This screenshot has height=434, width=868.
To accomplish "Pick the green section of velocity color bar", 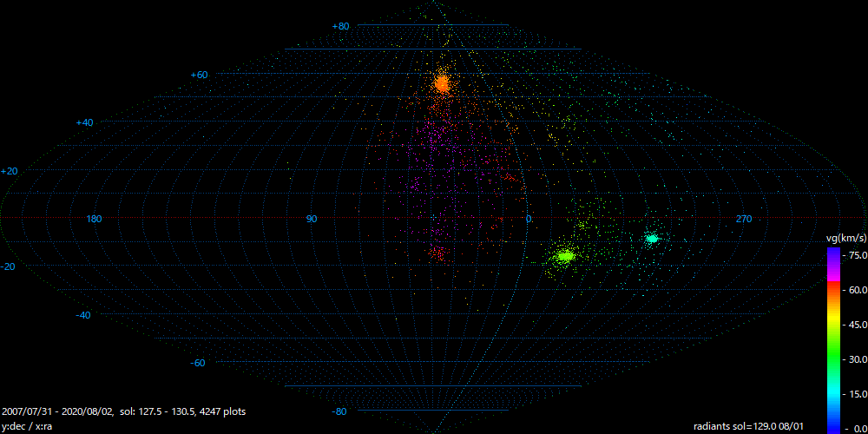I will [832, 358].
